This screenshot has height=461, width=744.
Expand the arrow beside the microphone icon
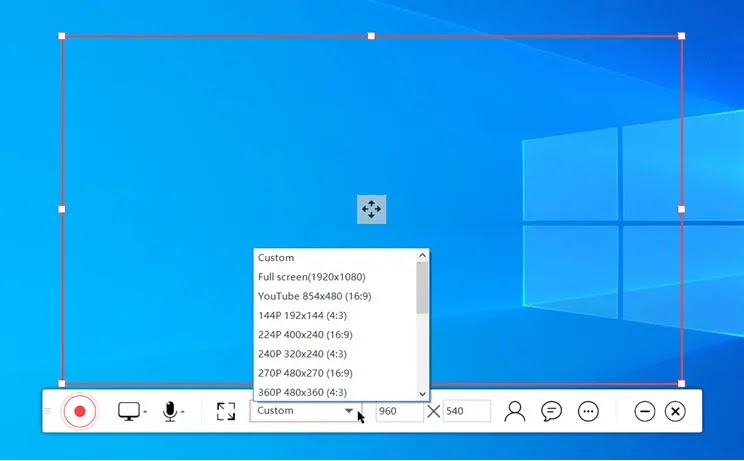coord(183,412)
